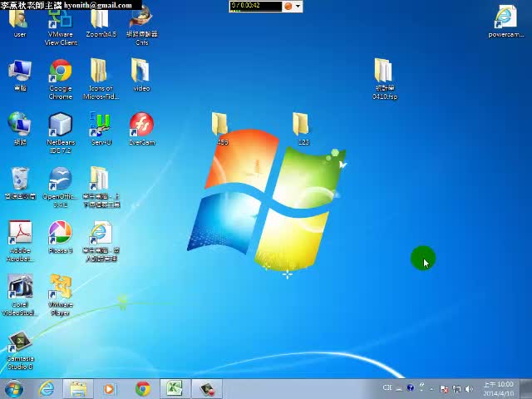Open the 0410.fsp folder

pos(384,80)
